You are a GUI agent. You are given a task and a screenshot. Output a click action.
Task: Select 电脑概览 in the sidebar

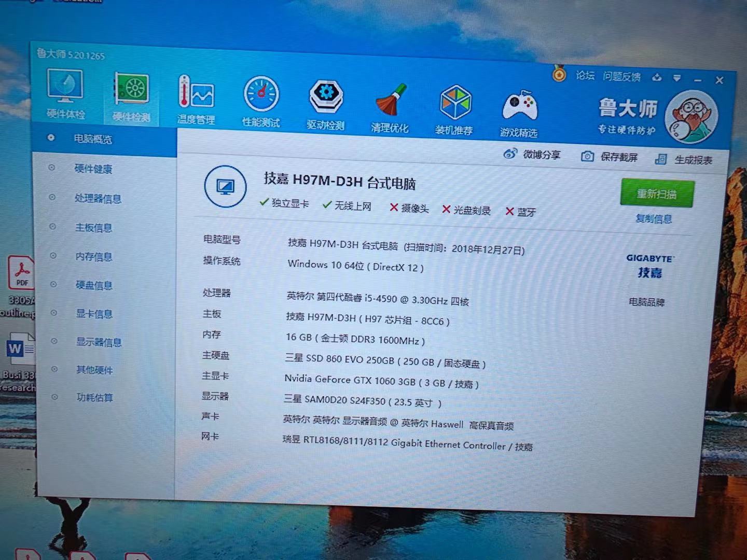pyautogui.click(x=92, y=139)
